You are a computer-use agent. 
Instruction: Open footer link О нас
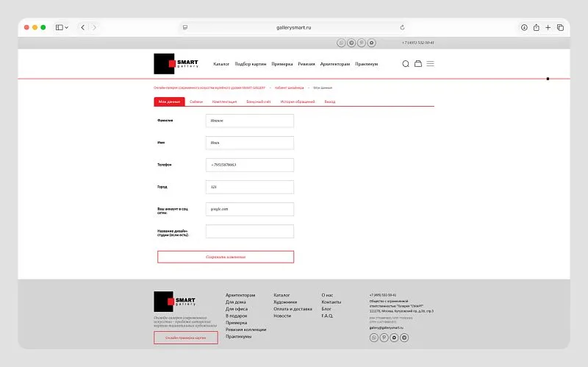coord(327,296)
